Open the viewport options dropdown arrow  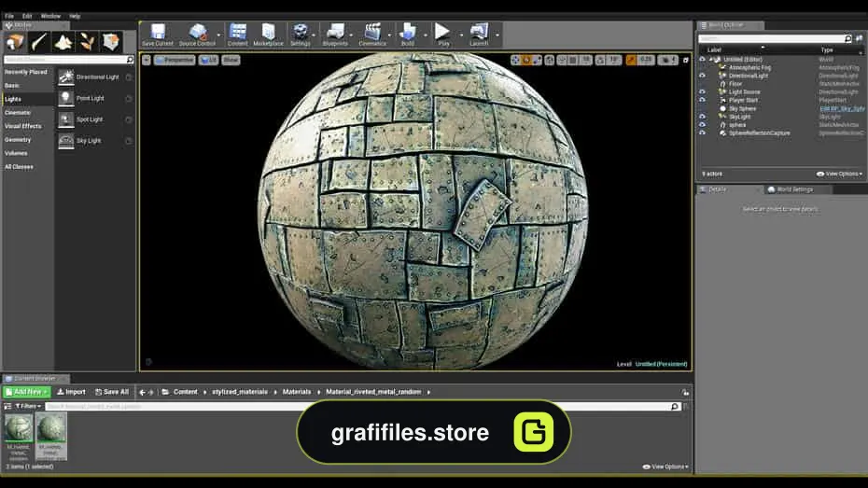[147, 60]
